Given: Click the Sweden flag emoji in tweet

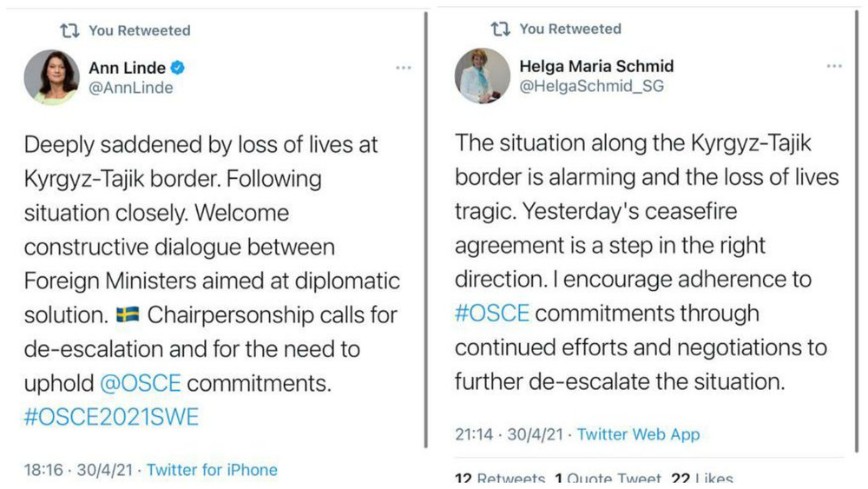Looking at the screenshot, I should pos(129,315).
